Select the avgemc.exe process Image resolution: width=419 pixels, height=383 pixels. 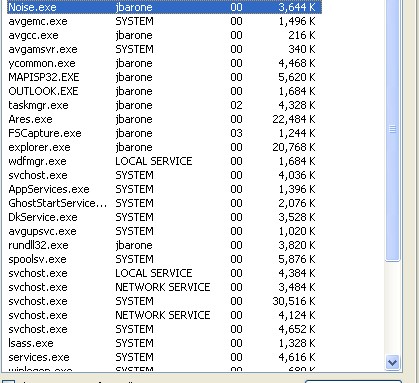click(x=164, y=21)
